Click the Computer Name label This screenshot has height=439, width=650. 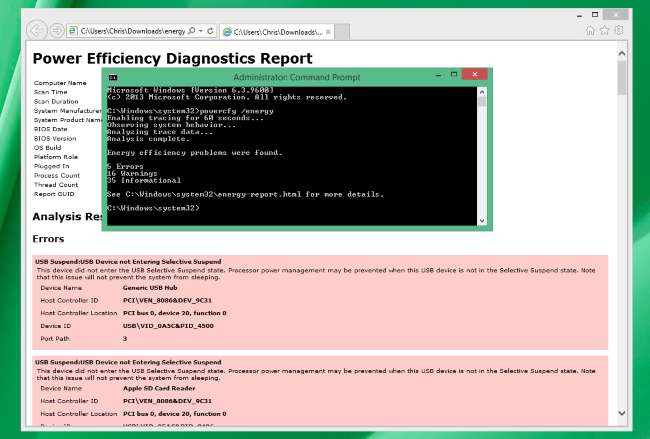point(60,83)
